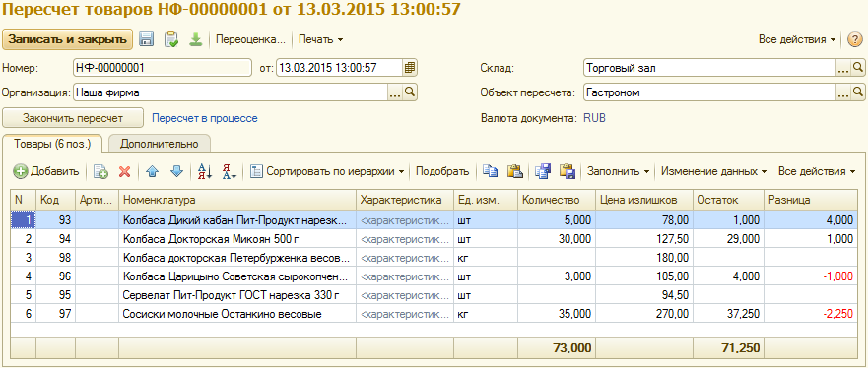The image size is (868, 368).
Task: Save document with the floppy disk icon
Action: coord(146,39)
